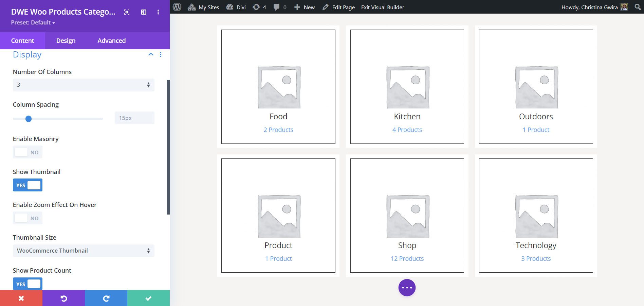Screen dimensions: 644x306
Task: Click the WordPress logo icon
Action: click(x=177, y=7)
